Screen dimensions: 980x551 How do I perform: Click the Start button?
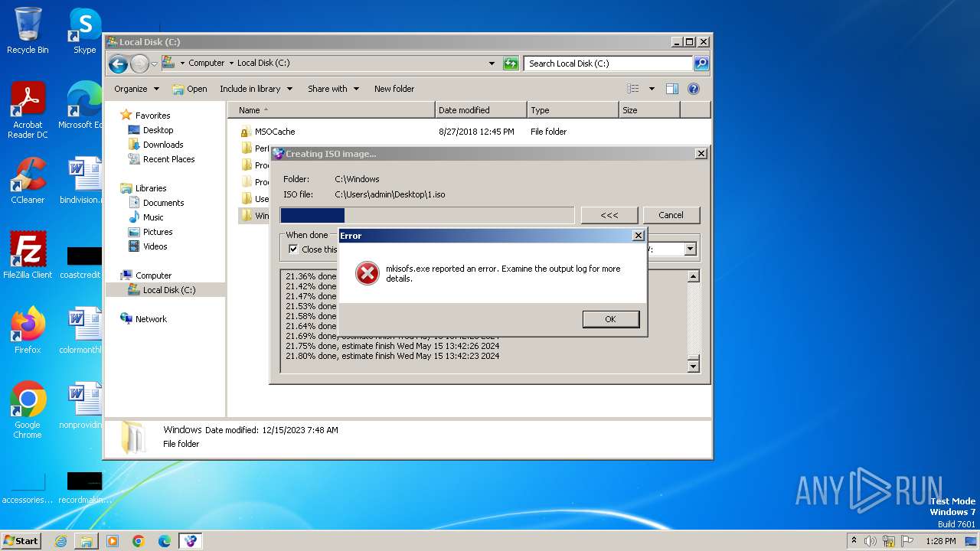(21, 541)
